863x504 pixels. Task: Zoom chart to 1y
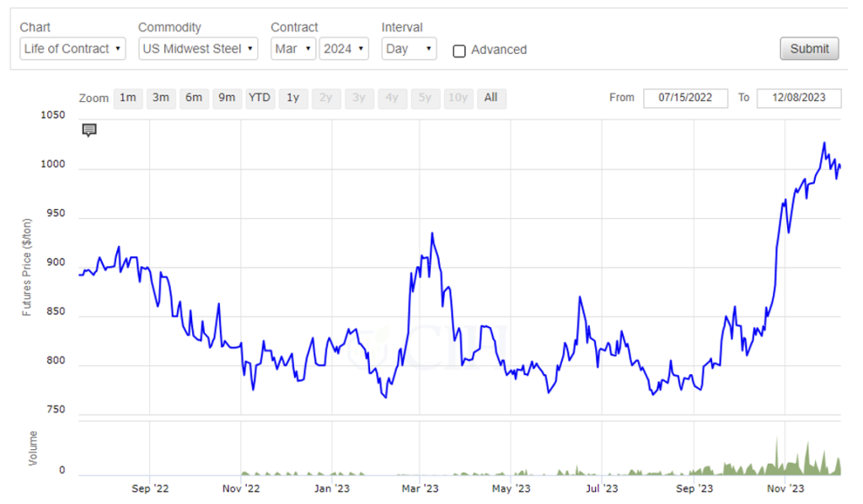pos(292,98)
